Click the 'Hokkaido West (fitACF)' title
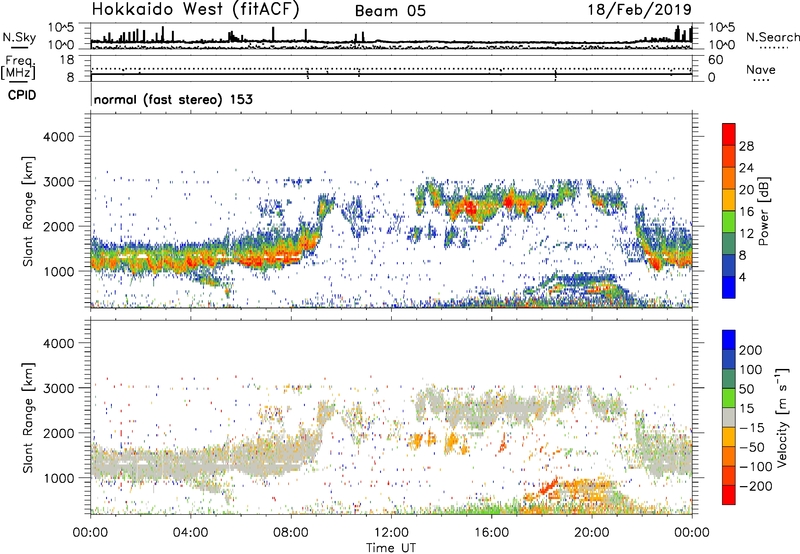This screenshot has height=554, width=800. pyautogui.click(x=195, y=9)
